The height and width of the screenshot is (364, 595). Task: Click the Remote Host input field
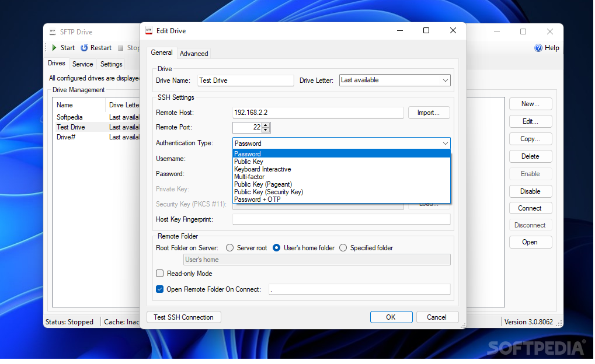click(x=318, y=113)
